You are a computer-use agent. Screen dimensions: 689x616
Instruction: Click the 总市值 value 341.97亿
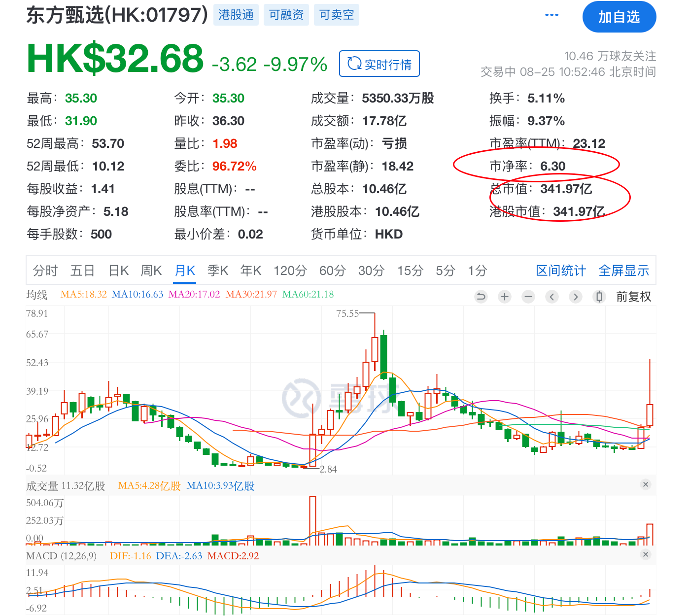pos(566,189)
